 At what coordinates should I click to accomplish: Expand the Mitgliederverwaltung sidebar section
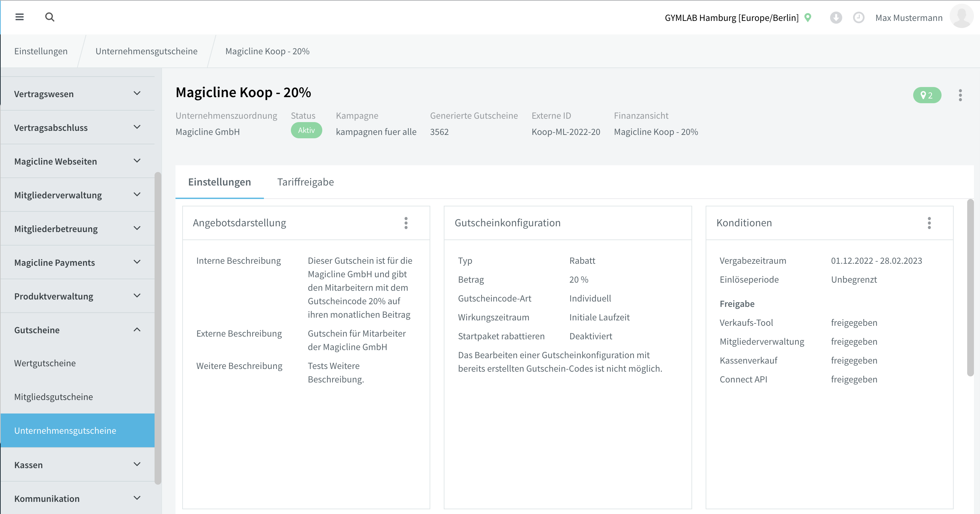click(x=78, y=195)
